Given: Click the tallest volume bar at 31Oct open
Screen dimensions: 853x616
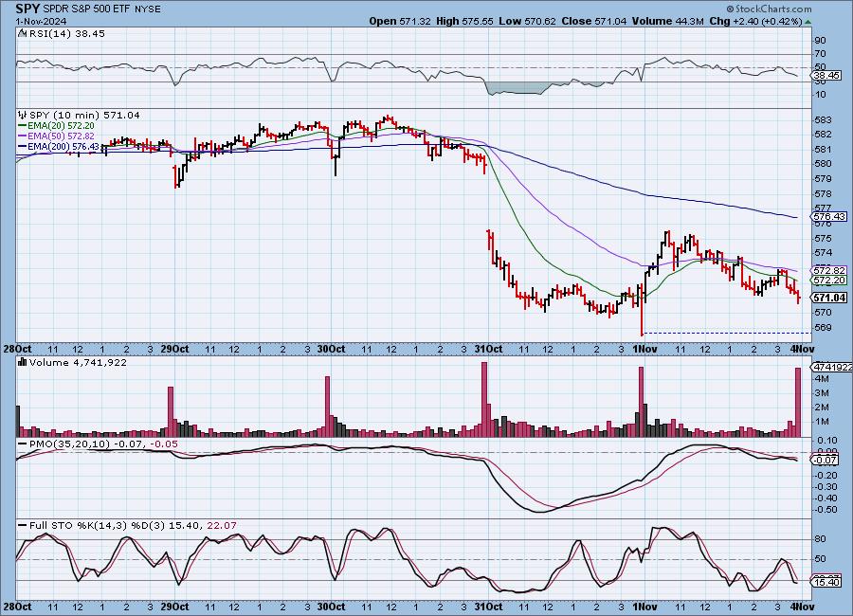Looking at the screenshot, I should (x=484, y=399).
